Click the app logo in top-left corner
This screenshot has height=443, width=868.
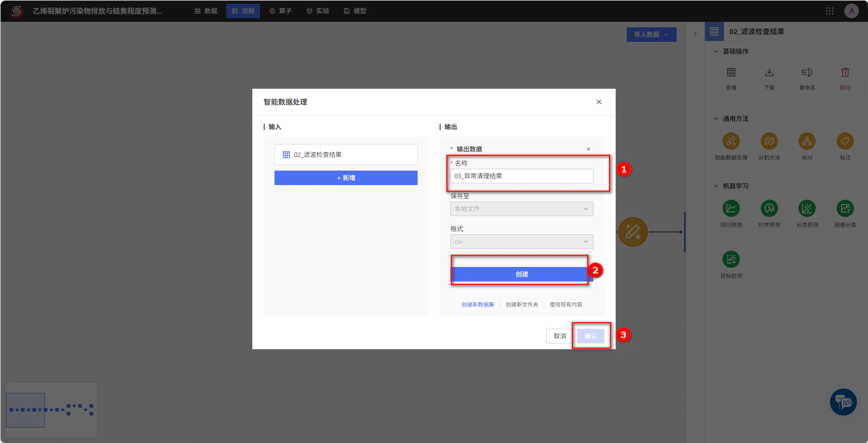point(16,11)
